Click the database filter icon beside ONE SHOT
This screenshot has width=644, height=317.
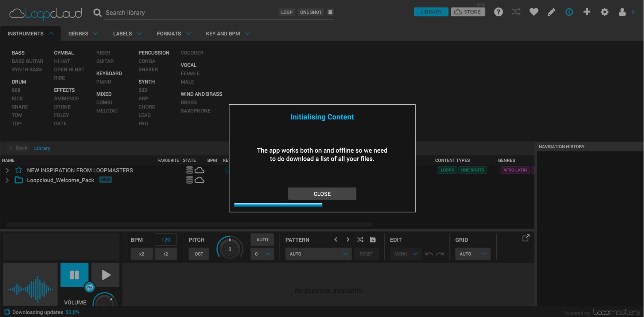pos(330,12)
